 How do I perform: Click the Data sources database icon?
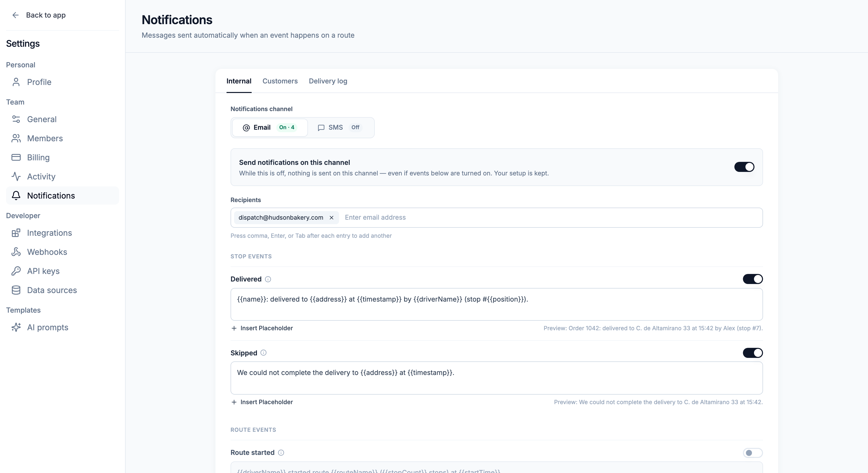coord(16,290)
